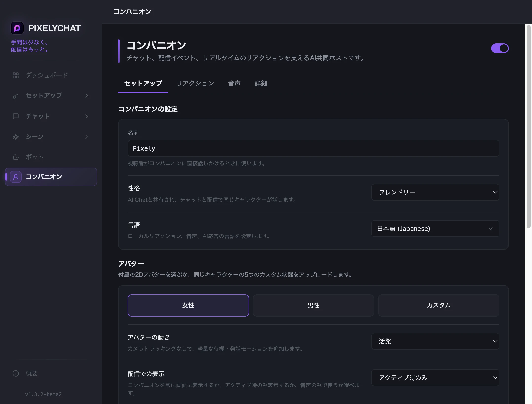
Task: Click the ローカルリアクション help text under 言語
Action: (x=199, y=236)
